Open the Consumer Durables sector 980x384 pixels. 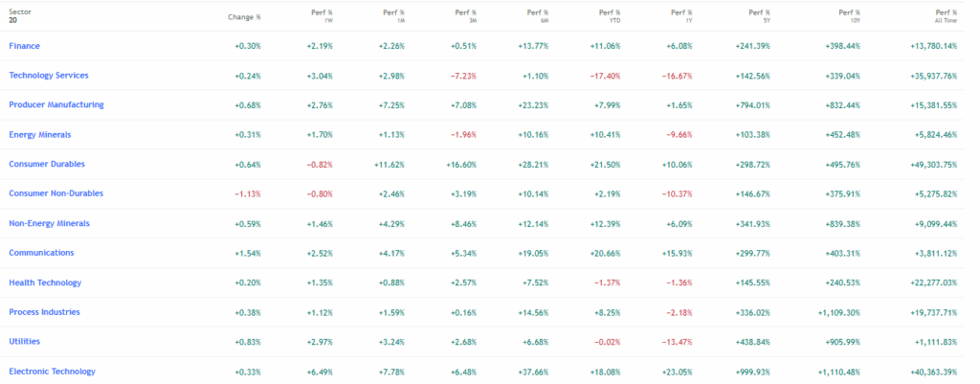click(47, 164)
